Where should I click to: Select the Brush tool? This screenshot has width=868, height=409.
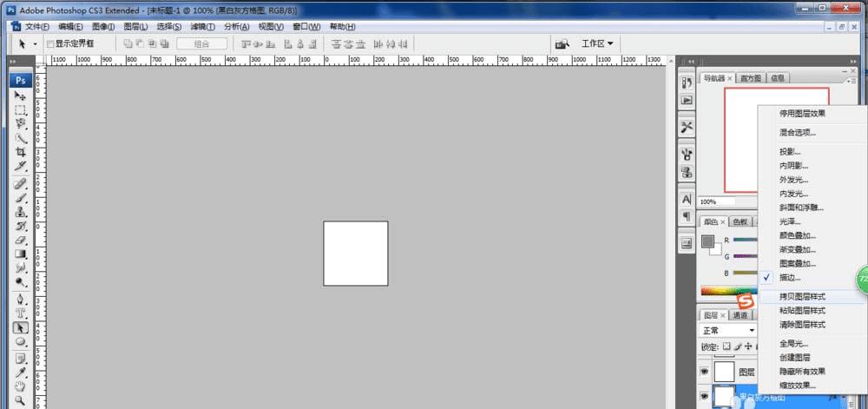pos(21,198)
